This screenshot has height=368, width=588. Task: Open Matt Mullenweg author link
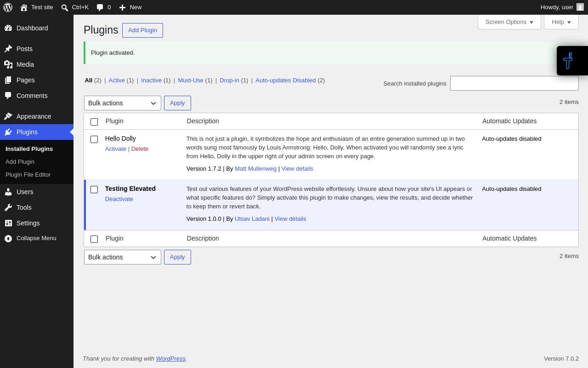(255, 168)
